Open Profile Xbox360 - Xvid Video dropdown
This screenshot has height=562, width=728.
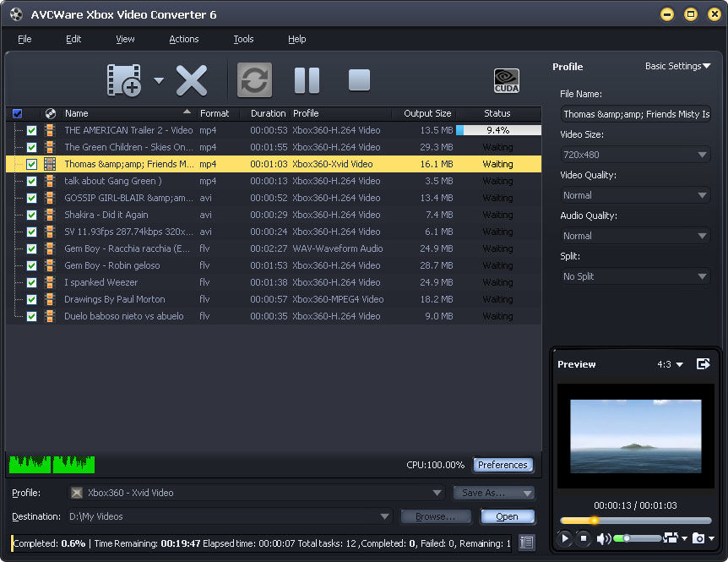tap(256, 493)
